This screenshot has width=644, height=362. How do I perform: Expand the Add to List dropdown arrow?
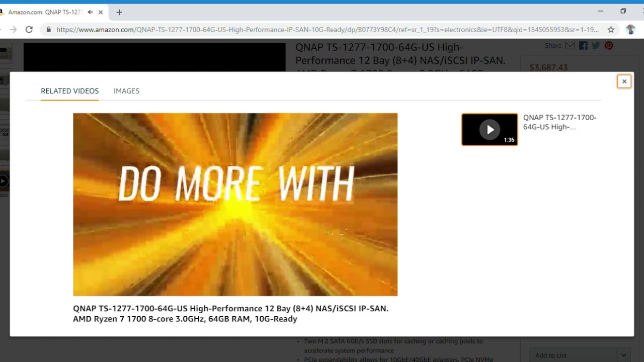624,355
